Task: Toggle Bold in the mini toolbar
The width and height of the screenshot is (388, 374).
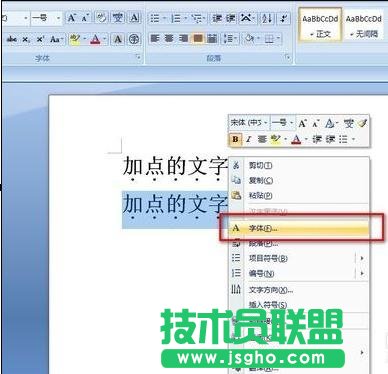Action: point(235,139)
